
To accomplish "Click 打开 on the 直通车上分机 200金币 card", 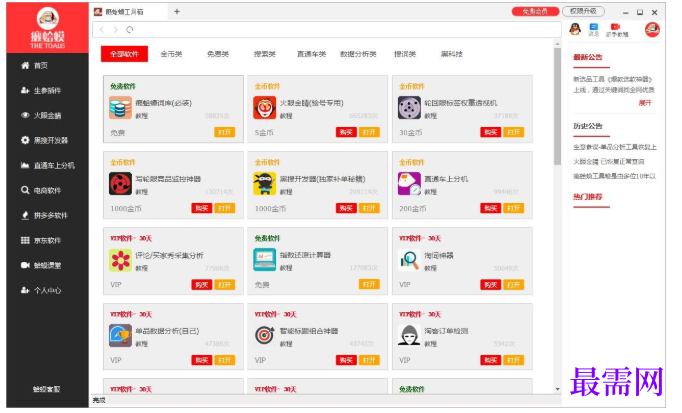I will click(x=513, y=208).
